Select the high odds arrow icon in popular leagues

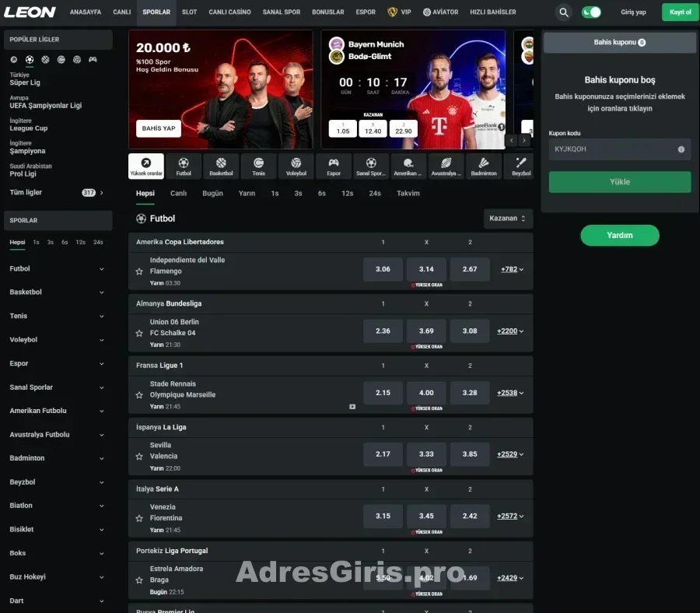click(14, 59)
